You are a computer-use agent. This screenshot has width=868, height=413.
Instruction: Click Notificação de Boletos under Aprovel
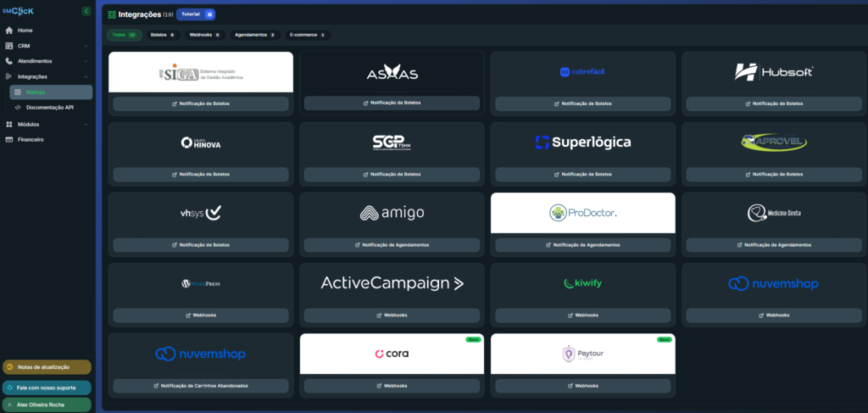774,175
